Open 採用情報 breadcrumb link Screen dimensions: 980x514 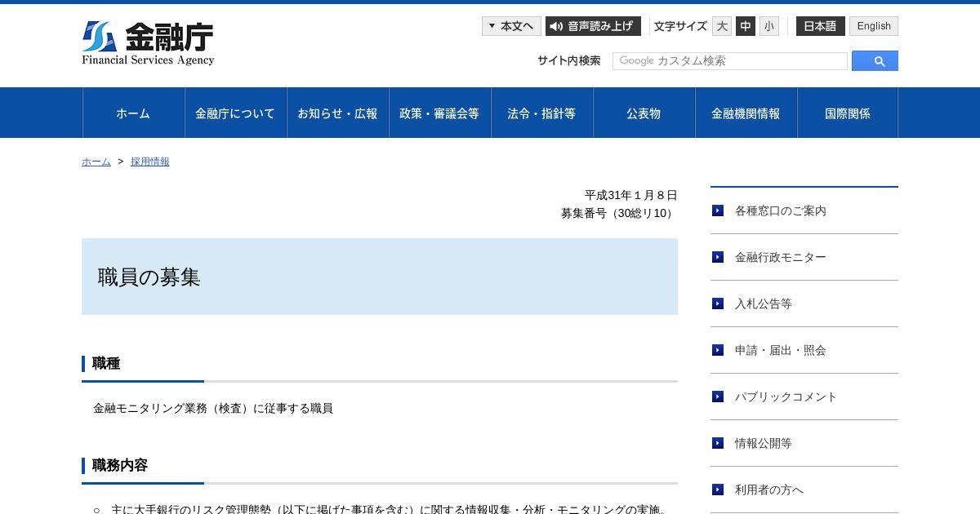150,162
